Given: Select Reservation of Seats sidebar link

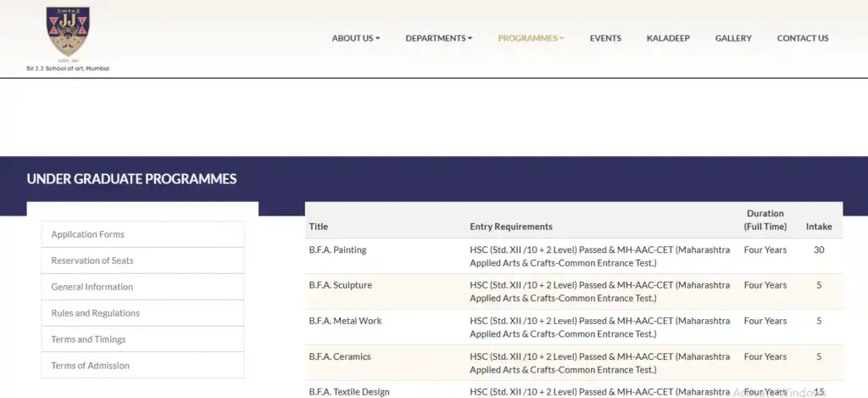Looking at the screenshot, I should point(92,261).
